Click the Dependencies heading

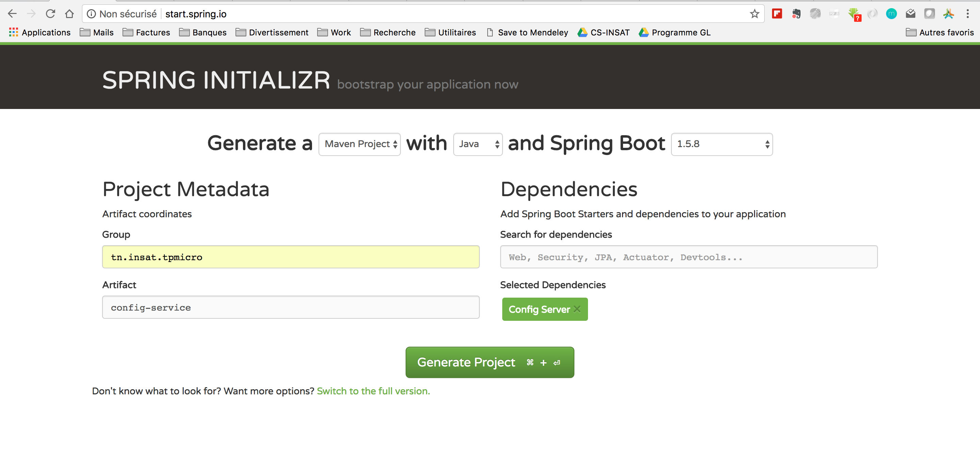569,189
